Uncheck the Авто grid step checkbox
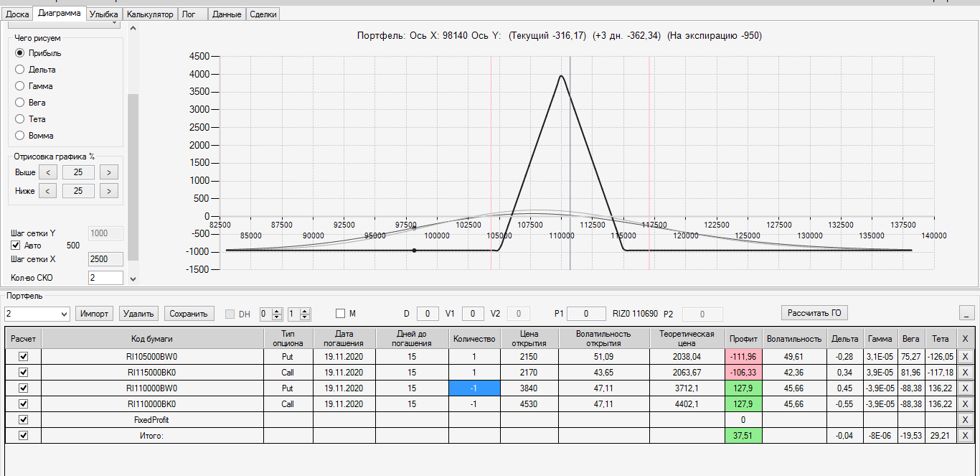 (x=17, y=246)
